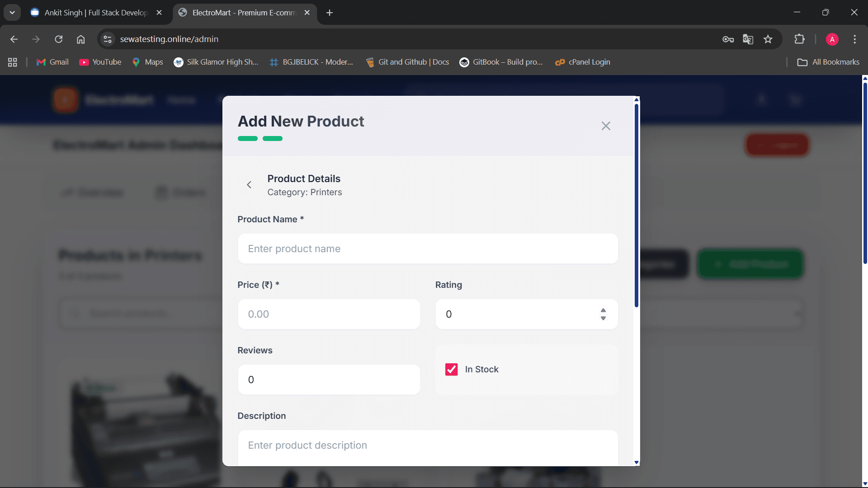
Task: Increase Rating with up arrow
Action: click(x=603, y=310)
